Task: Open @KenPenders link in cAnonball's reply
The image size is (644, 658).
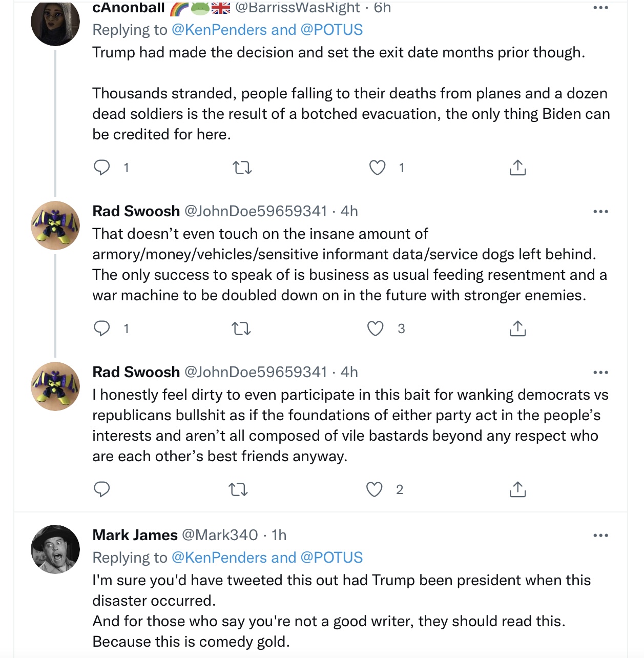Action: (x=220, y=30)
